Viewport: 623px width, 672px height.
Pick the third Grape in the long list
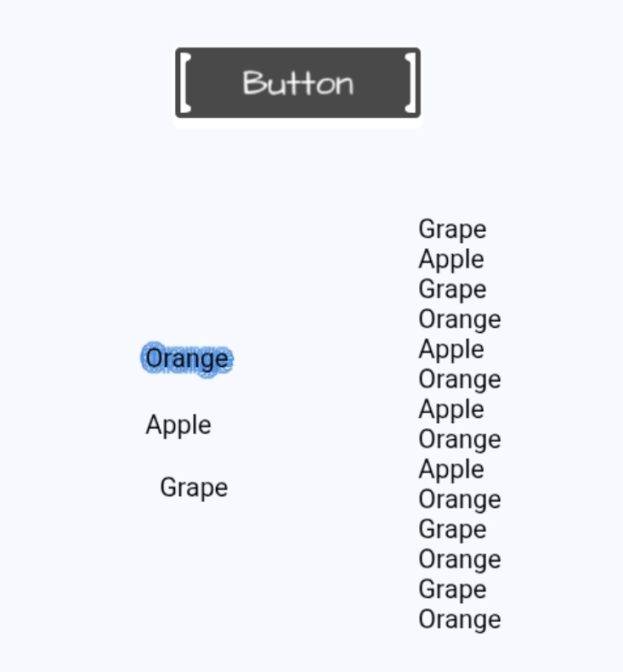[x=452, y=529]
